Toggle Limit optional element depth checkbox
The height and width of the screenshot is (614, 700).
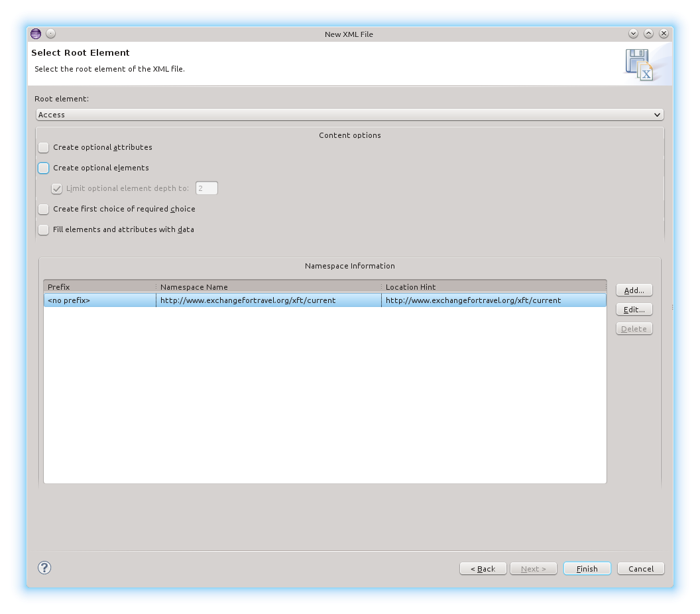57,188
